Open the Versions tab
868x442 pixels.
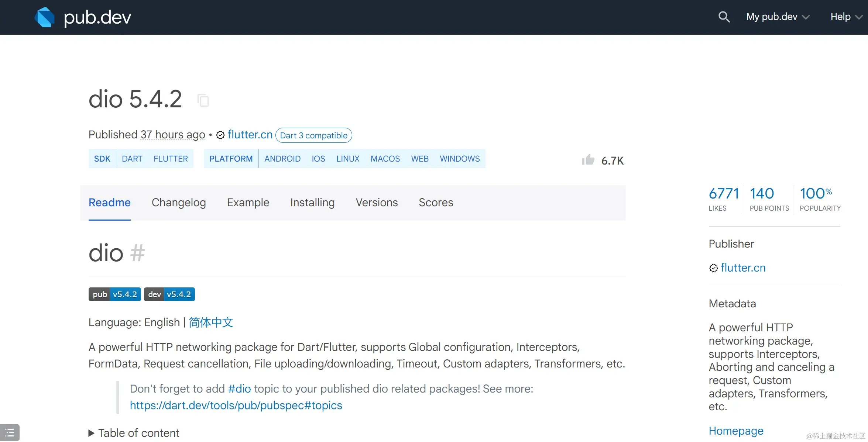tap(377, 203)
